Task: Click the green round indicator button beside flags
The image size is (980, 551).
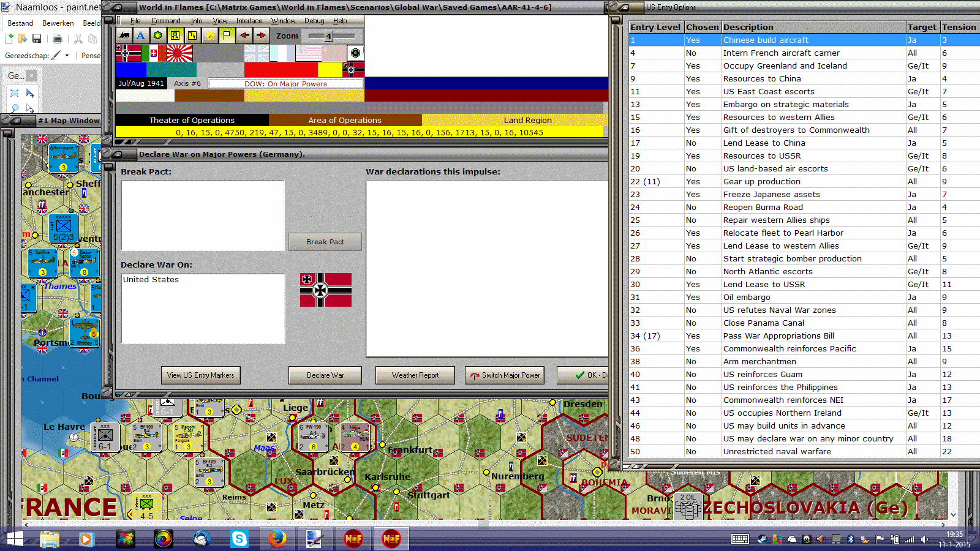Action: point(355,53)
